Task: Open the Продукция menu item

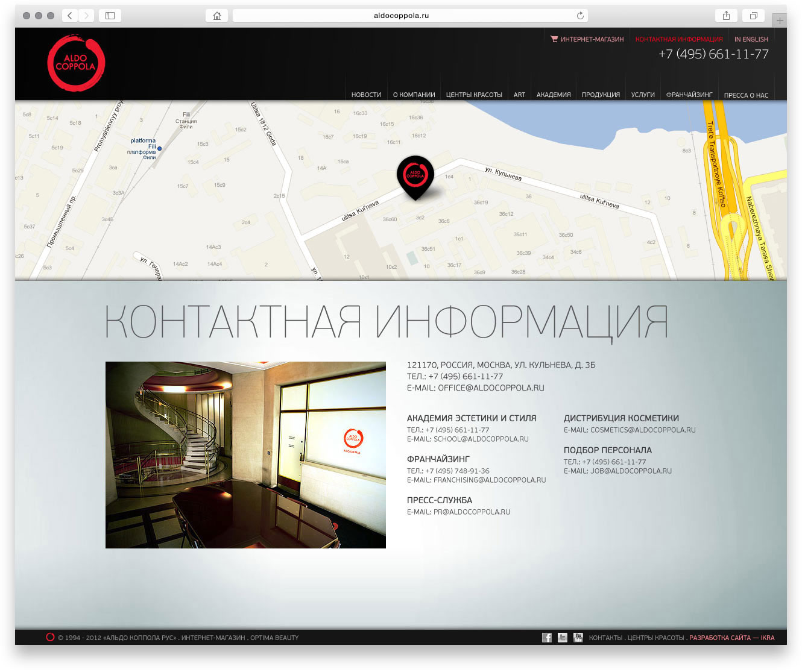Action: pyautogui.click(x=601, y=95)
